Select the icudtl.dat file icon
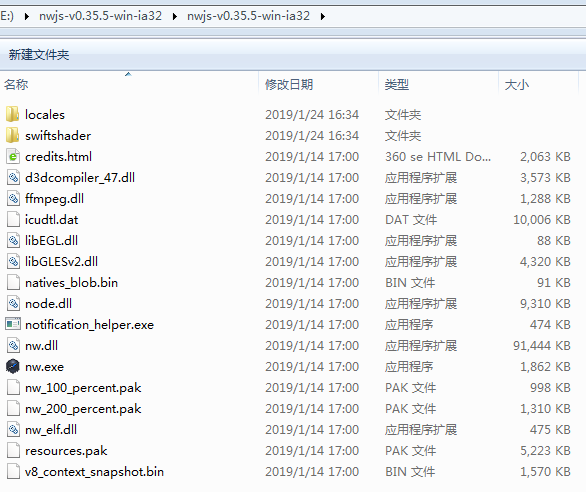 (x=13, y=219)
